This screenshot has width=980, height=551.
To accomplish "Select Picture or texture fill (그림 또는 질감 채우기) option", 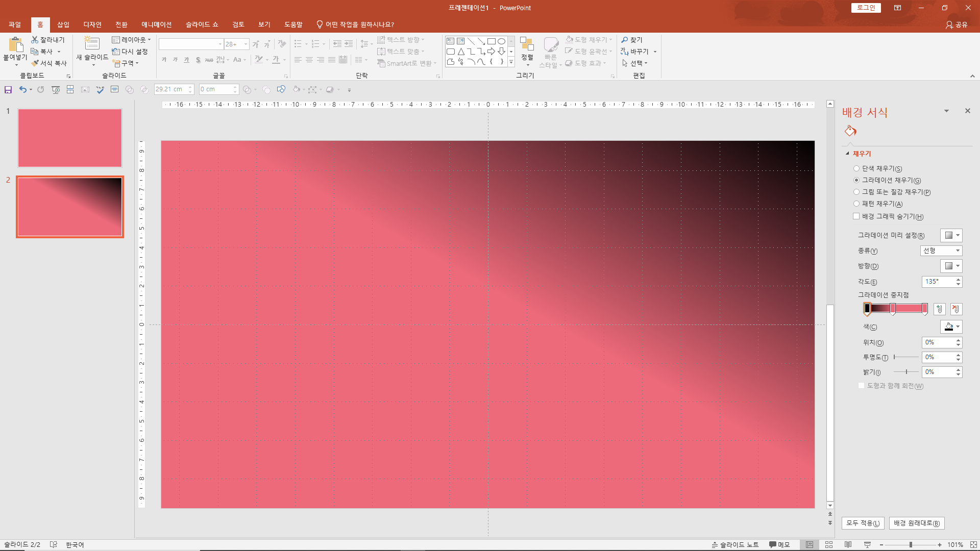I will coord(856,192).
